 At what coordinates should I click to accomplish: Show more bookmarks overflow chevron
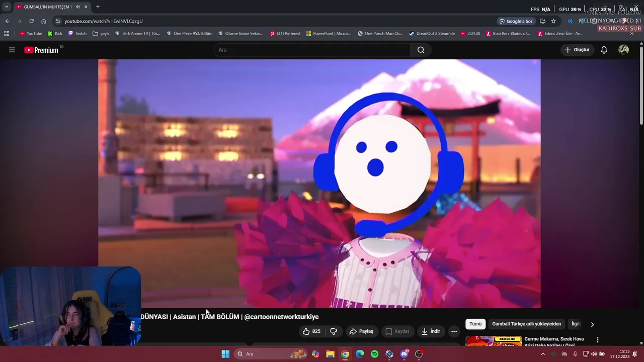pyautogui.click(x=632, y=34)
